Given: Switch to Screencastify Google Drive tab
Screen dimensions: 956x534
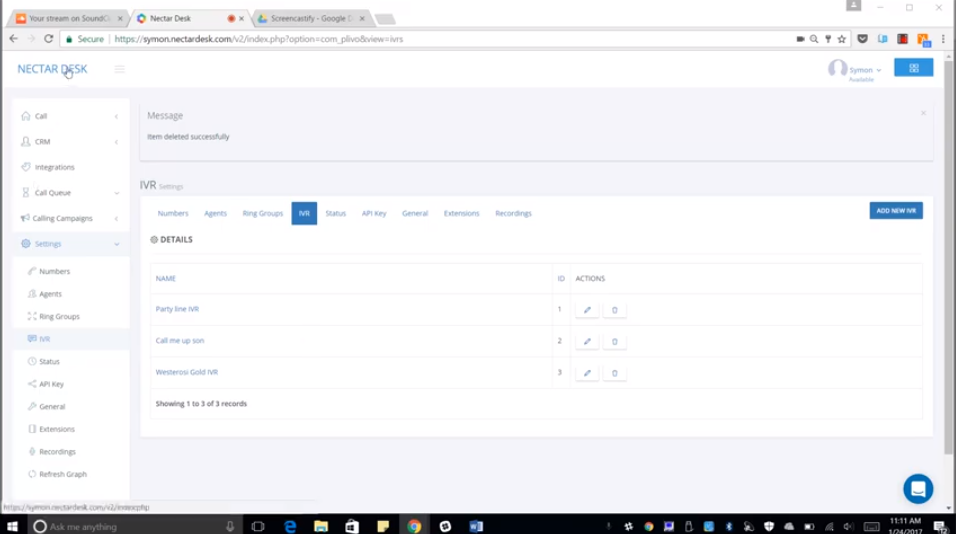Looking at the screenshot, I should (311, 18).
